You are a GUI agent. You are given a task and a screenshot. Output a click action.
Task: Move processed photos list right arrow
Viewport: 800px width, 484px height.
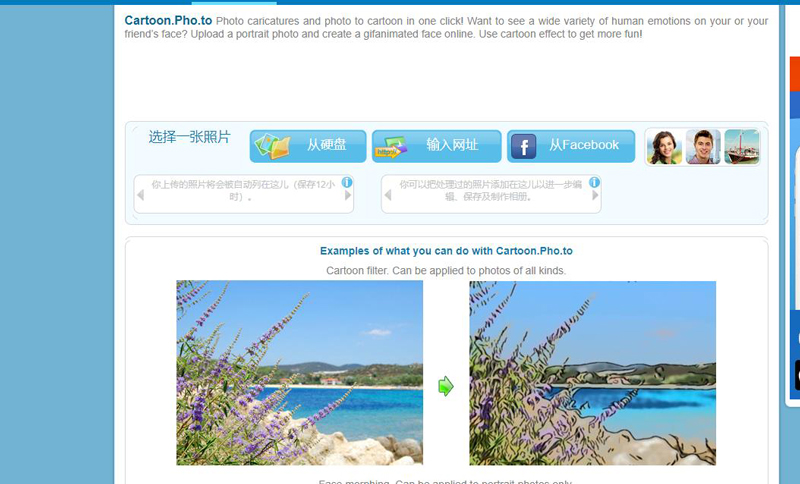click(595, 195)
